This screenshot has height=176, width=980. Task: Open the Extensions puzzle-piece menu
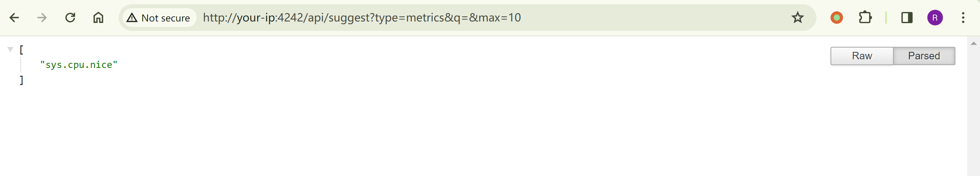(865, 18)
